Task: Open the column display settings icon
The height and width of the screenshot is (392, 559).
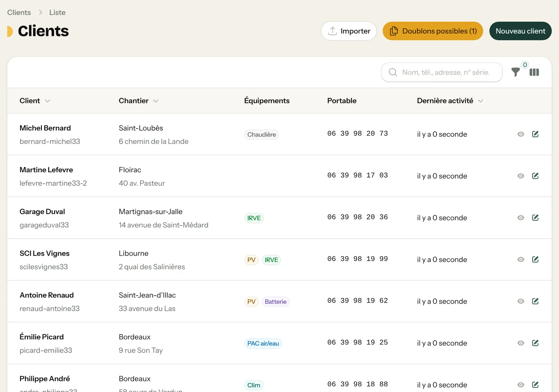Action: coord(534,72)
